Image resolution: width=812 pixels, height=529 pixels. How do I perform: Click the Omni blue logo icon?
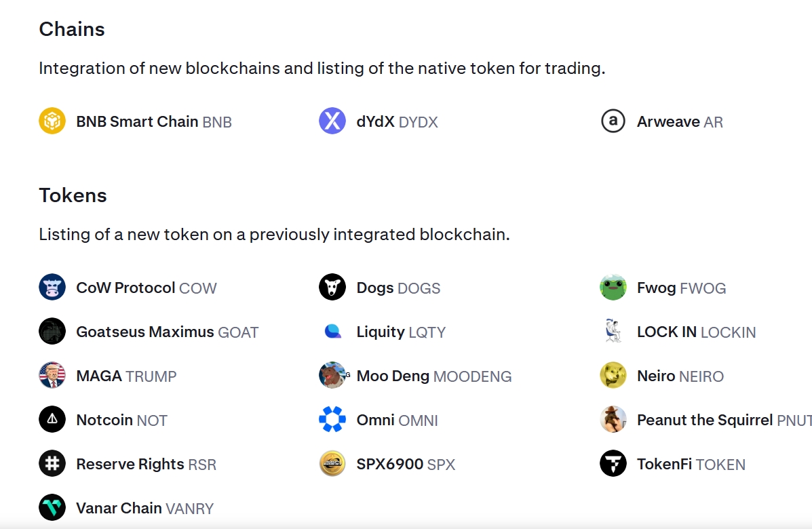click(x=332, y=420)
